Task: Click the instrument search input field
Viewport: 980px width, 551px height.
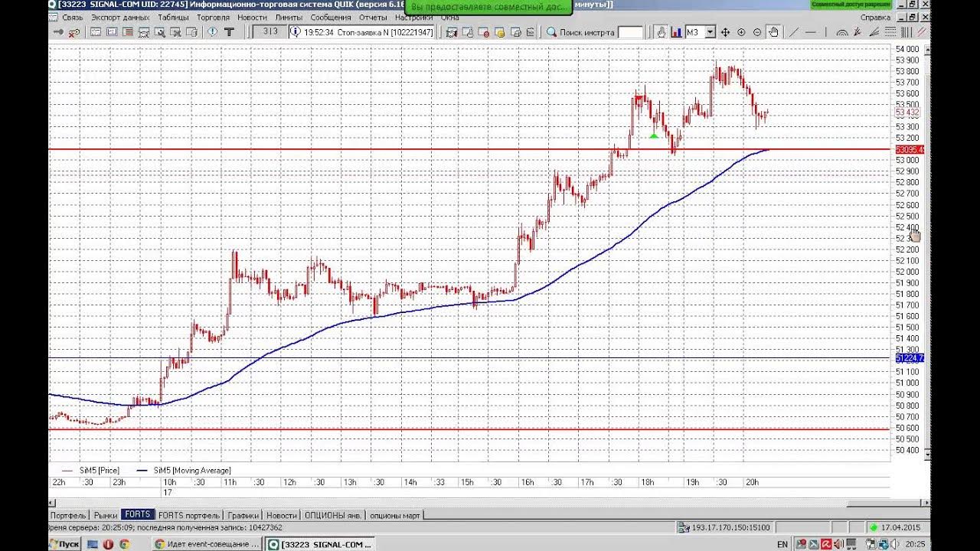Action: [630, 32]
